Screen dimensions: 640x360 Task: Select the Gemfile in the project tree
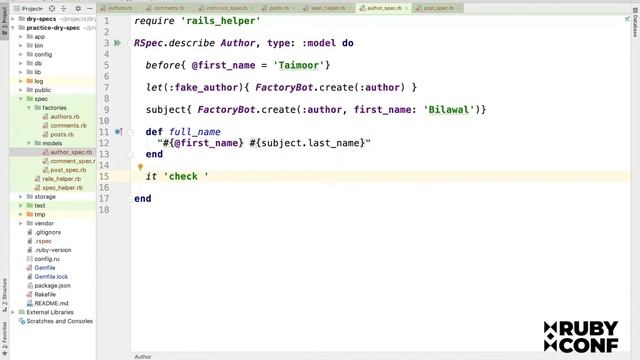tap(44, 268)
